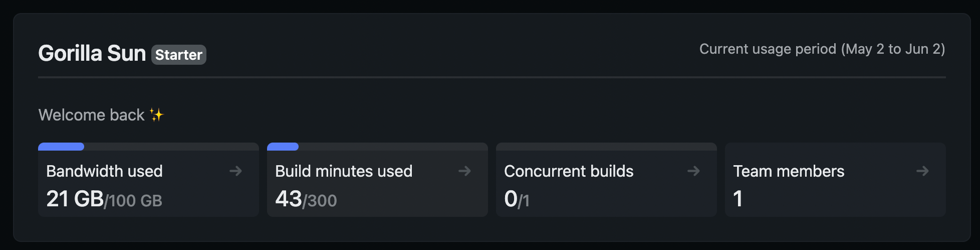Viewport: 980px width, 250px height.
Task: Click the 0/1 concurrent builds value
Action: click(x=517, y=199)
